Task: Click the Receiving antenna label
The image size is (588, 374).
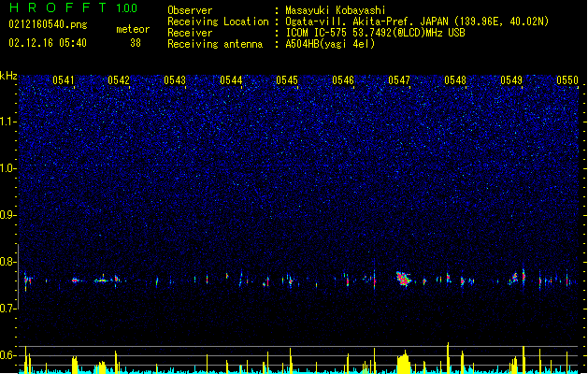Action: point(215,44)
